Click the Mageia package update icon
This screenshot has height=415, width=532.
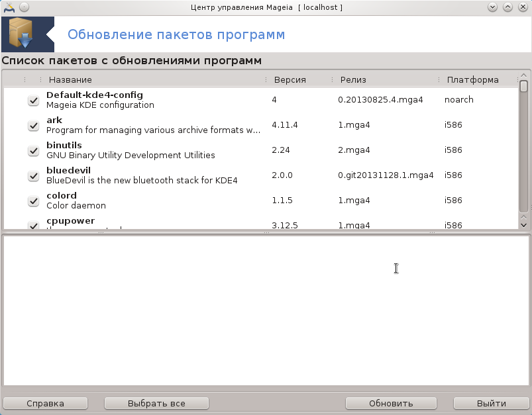tap(27, 34)
